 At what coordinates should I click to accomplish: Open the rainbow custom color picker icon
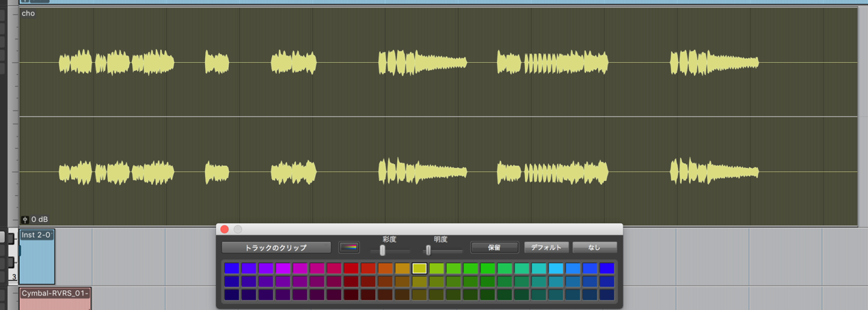click(349, 247)
